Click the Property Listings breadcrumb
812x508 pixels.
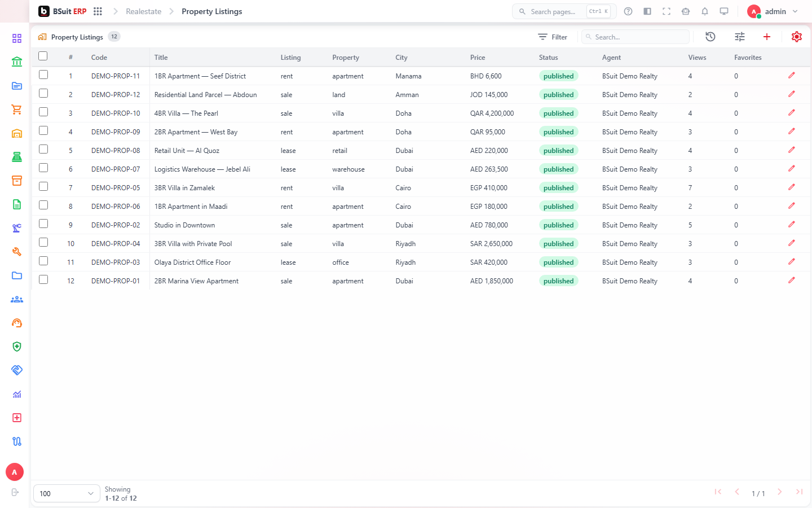(x=212, y=11)
